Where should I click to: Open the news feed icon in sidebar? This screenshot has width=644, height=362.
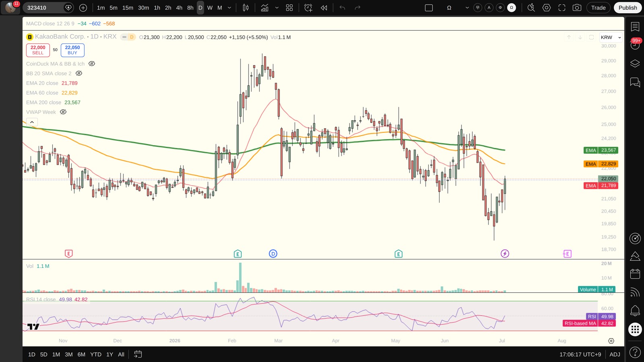(x=635, y=292)
